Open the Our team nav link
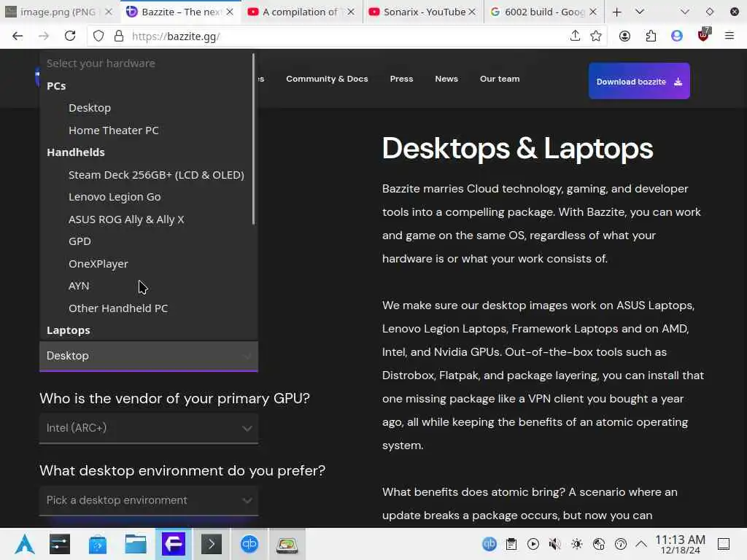This screenshot has height=560, width=747. (500, 79)
